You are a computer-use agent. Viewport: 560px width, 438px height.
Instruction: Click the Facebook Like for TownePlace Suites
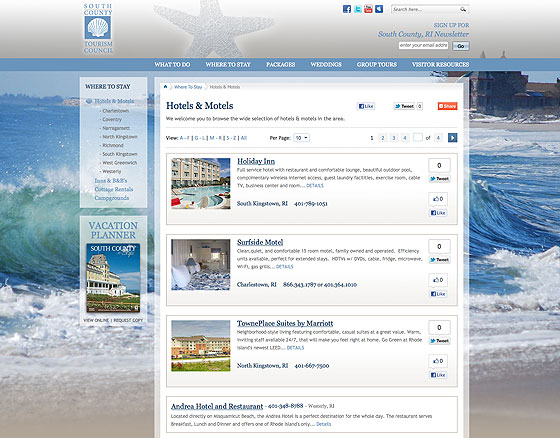tap(438, 375)
